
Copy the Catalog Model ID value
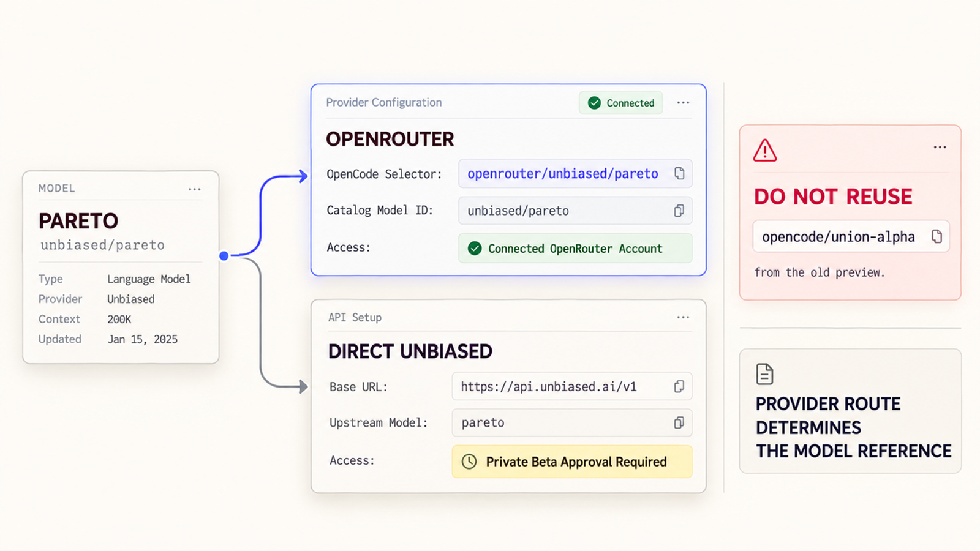coord(679,211)
